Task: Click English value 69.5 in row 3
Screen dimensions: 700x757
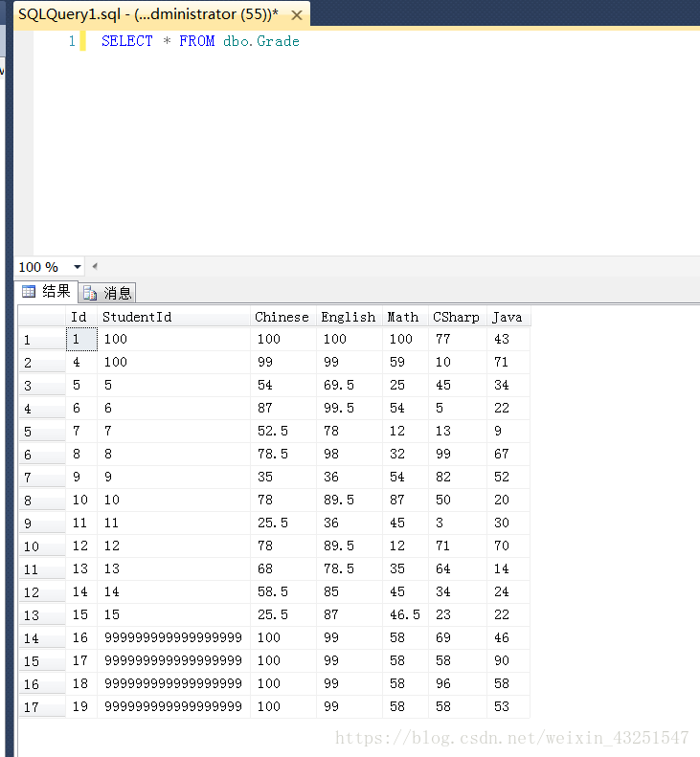Action: [x=350, y=386]
